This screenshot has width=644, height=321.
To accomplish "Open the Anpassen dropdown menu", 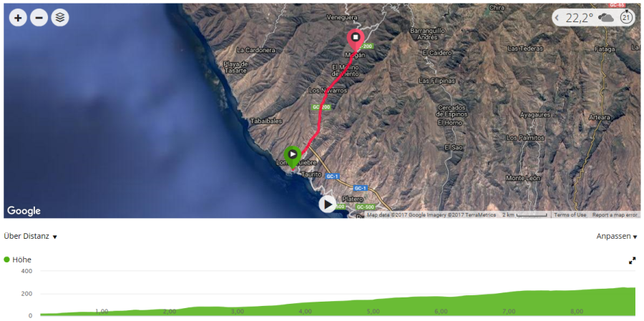I will (x=617, y=237).
